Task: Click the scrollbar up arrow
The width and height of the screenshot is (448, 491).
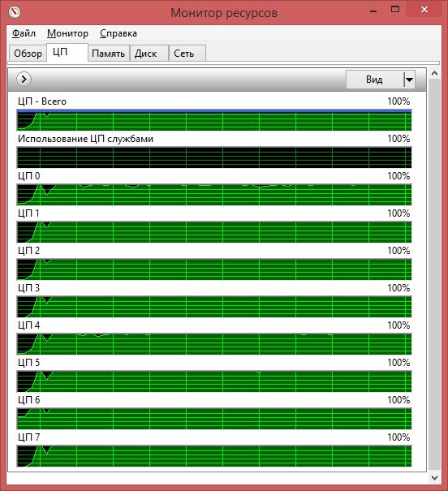Action: coord(434,73)
